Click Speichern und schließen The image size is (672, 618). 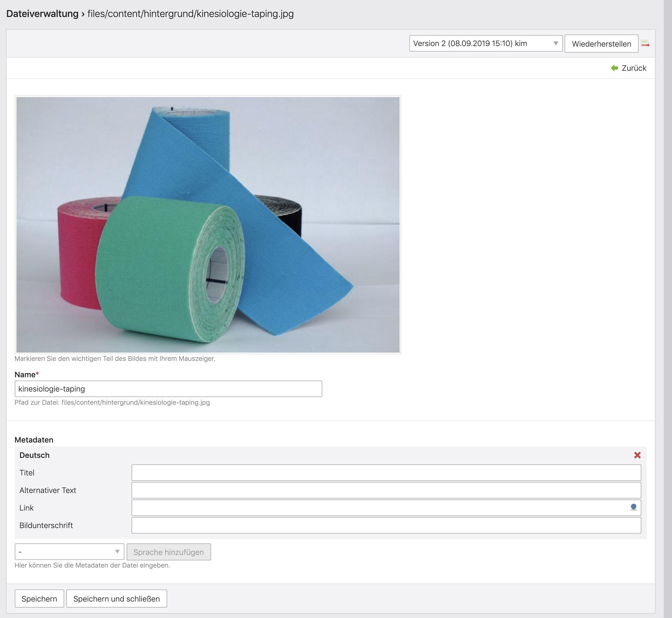[117, 599]
